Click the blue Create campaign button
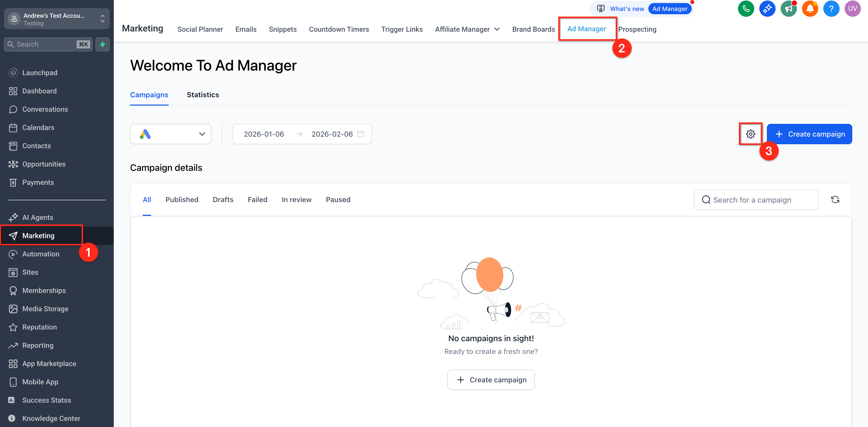The image size is (868, 427). (x=809, y=134)
